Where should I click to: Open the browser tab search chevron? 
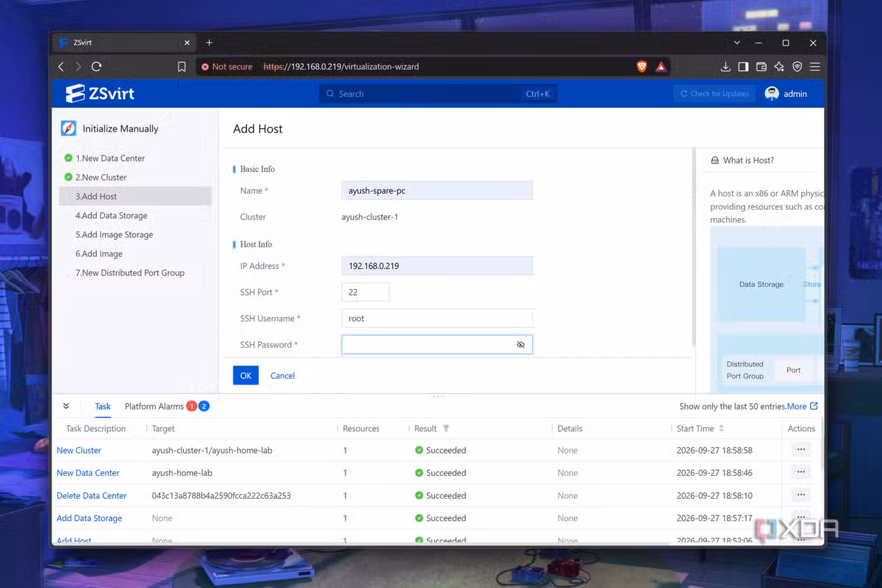coord(737,42)
